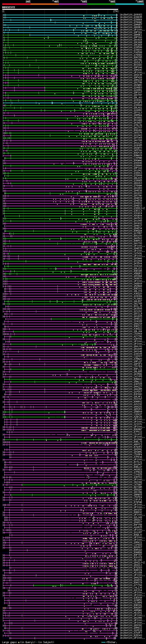Image resolution: width=146 pixels, height=644 pixels.
Task: Click the purple ~60% identity legend bar
Action: coord(73,4)
